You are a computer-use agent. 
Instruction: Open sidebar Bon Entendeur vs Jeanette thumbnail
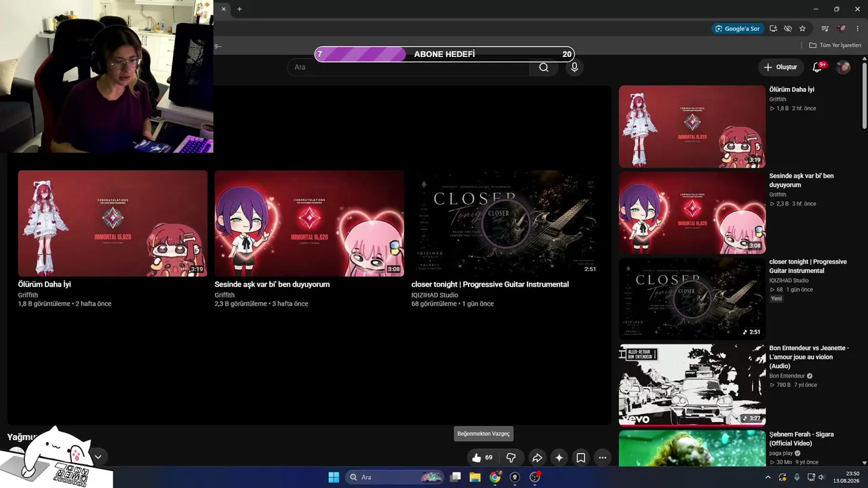coord(692,385)
